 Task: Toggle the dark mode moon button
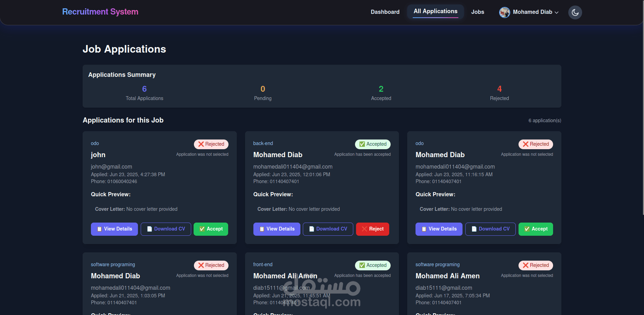575,12
